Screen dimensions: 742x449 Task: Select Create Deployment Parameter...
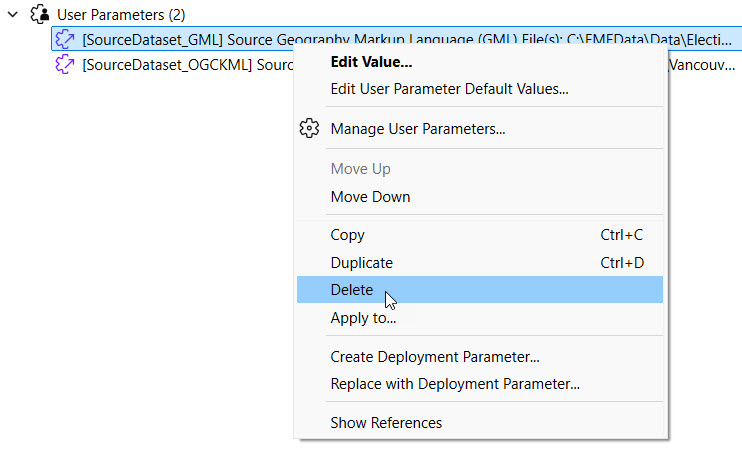[x=434, y=356]
